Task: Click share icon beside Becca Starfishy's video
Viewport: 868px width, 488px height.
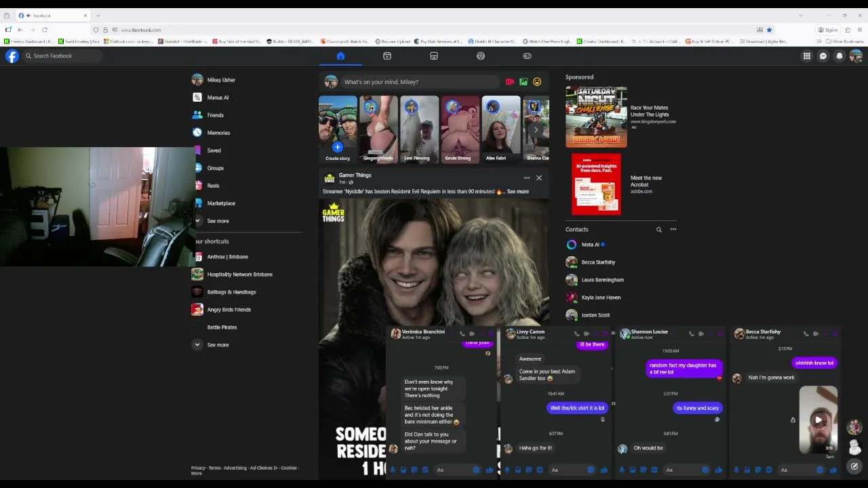Action: tap(793, 420)
